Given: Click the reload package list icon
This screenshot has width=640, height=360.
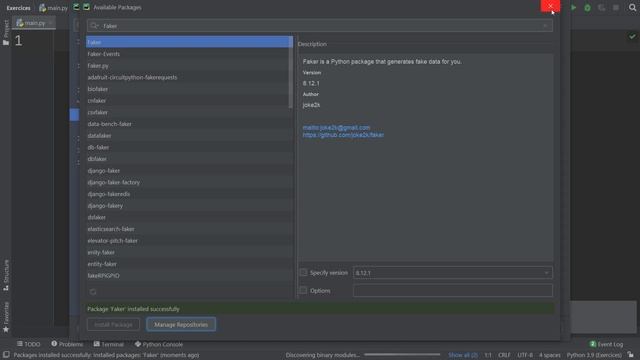Looking at the screenshot, I should [93, 292].
